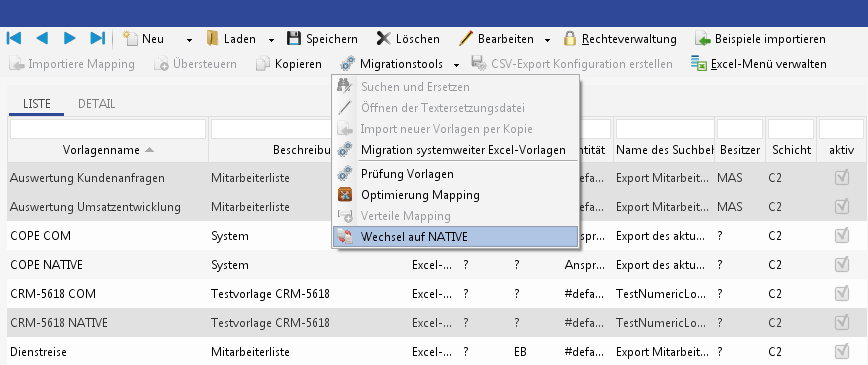
Task: Choose Prüfung Vorlagen menu entry
Action: pos(455,173)
